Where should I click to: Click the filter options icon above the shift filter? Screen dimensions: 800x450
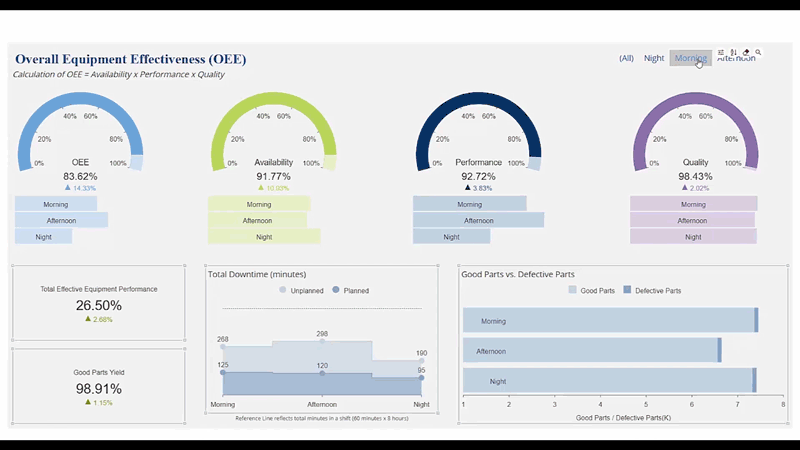721,52
